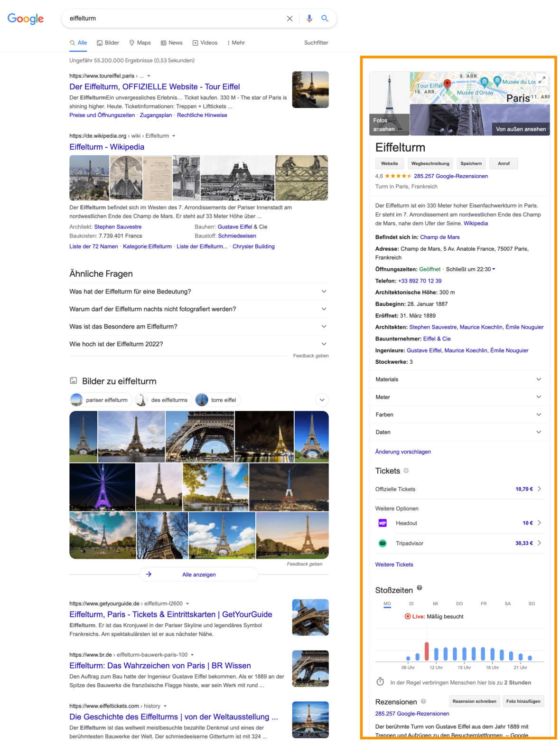Click the Wegbeschreibung button
This screenshot has height=745, width=560.
click(430, 163)
